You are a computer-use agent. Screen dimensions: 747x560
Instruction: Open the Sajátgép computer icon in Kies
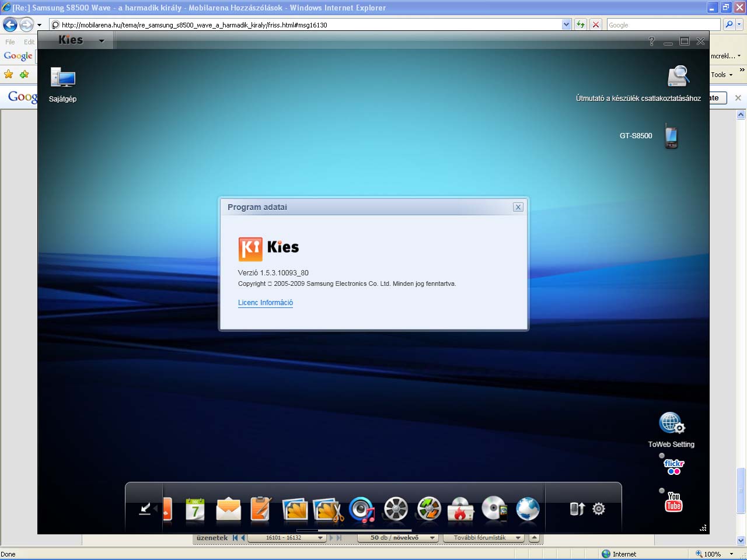coord(63,78)
